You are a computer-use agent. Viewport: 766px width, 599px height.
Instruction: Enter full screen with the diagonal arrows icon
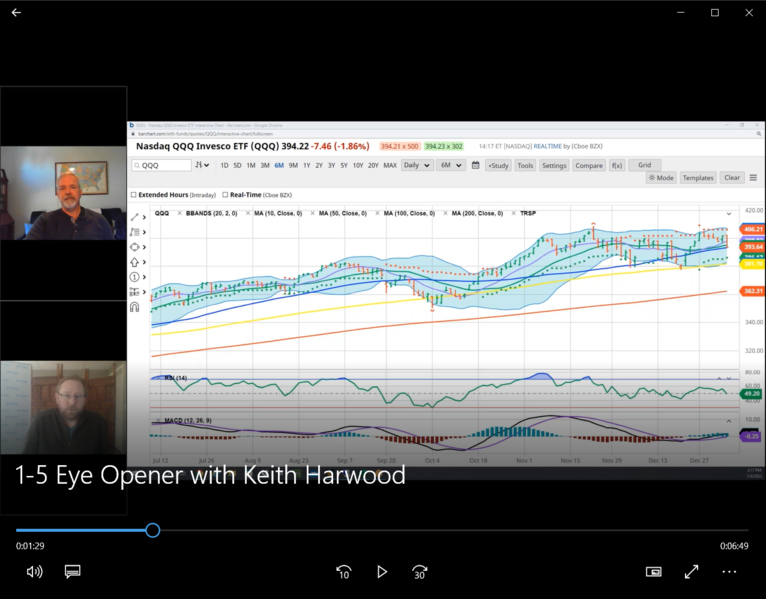tap(691, 572)
